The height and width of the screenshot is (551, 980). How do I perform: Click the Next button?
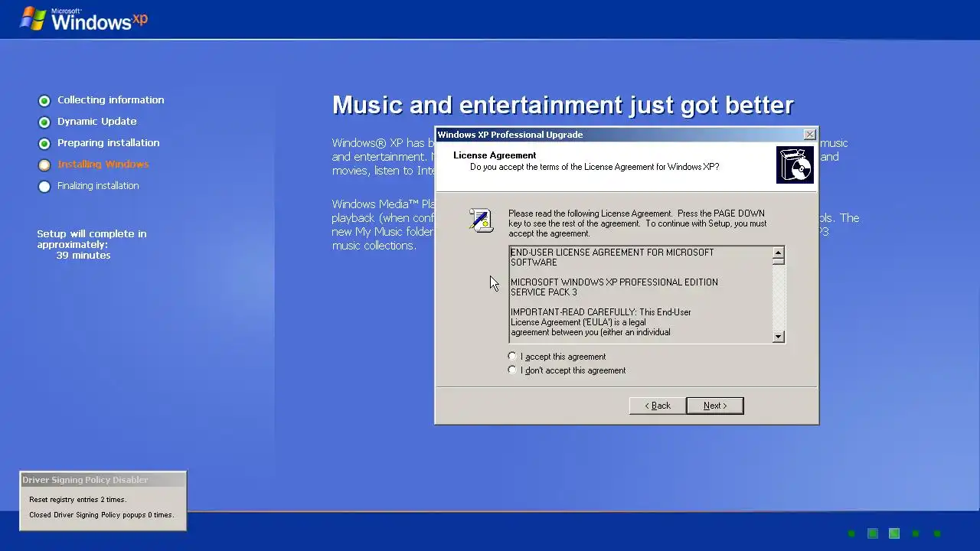[714, 406]
